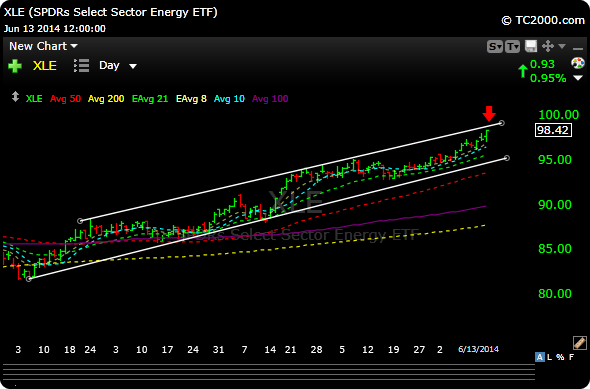Open the New Chart dropdown menu
Viewport: 590px width, 389px height.
point(43,46)
